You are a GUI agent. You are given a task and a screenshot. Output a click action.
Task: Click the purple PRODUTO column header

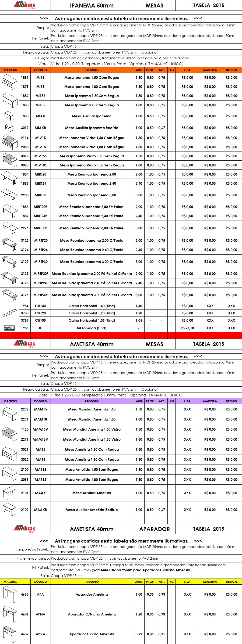click(91, 401)
